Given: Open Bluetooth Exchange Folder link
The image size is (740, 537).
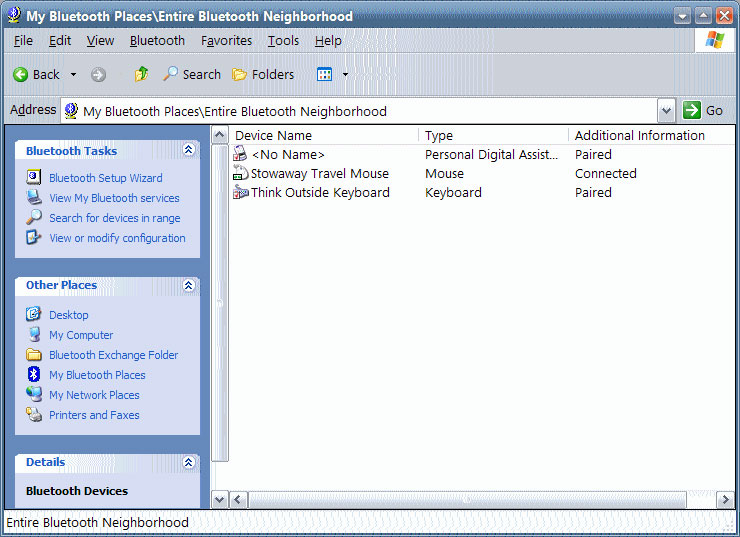Looking at the screenshot, I should (114, 355).
